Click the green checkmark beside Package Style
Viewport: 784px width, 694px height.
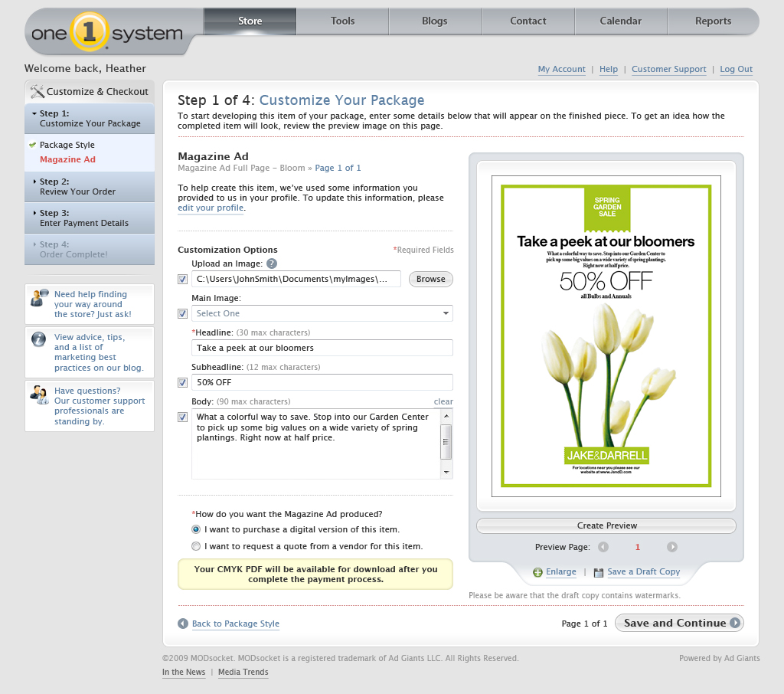point(32,145)
